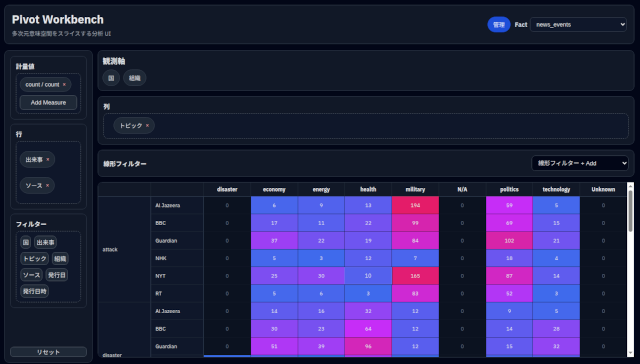Click the pivot table vertical scrollbar

(x=630, y=269)
